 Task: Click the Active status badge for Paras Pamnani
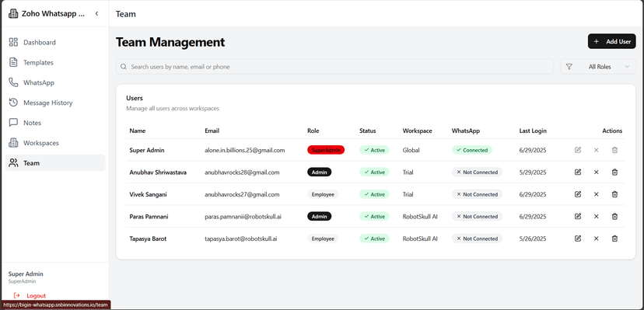[374, 217]
